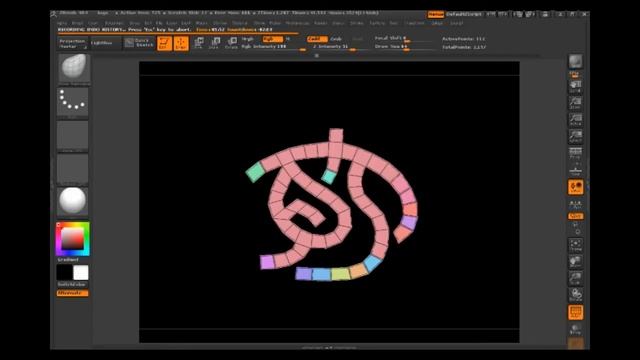
Task: Activate Quick Sketch mode
Action: coord(139,43)
